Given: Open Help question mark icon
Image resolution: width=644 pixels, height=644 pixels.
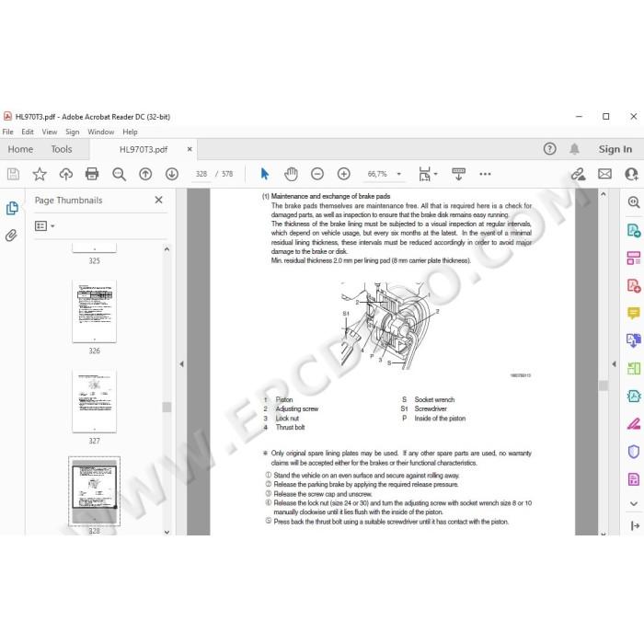Looking at the screenshot, I should coord(549,149).
